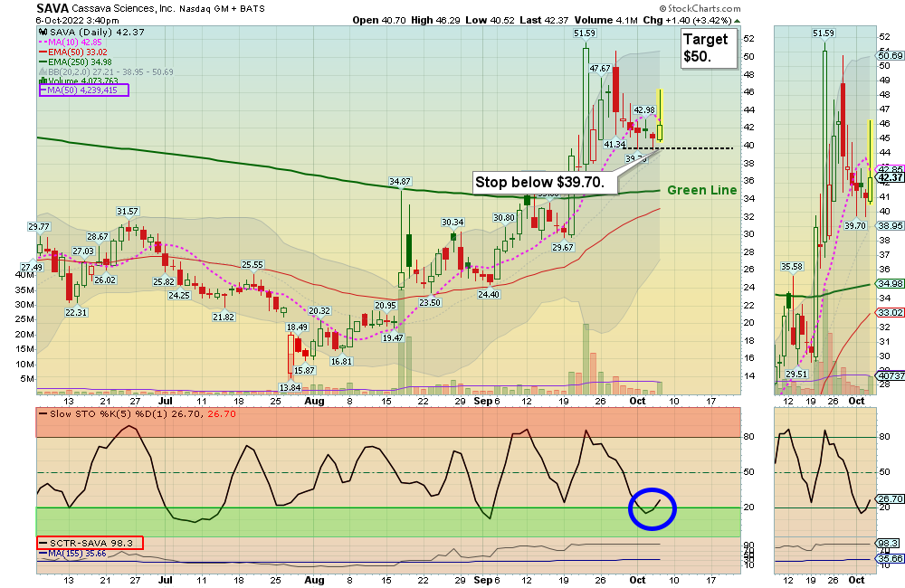Click the 51.59 peak price label in main chart
The image size is (905, 588).
(x=585, y=33)
